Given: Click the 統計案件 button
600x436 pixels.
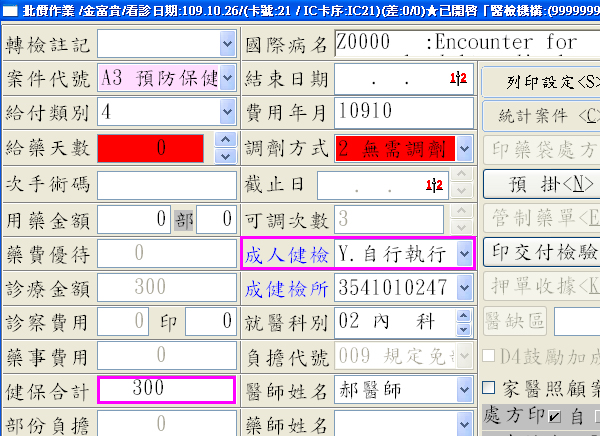Looking at the screenshot, I should 540,114.
